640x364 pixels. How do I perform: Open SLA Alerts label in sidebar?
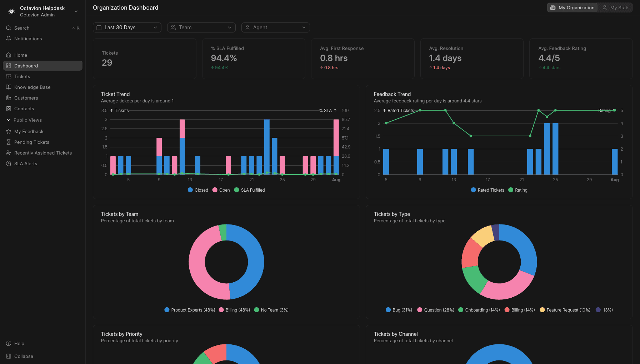26,163
